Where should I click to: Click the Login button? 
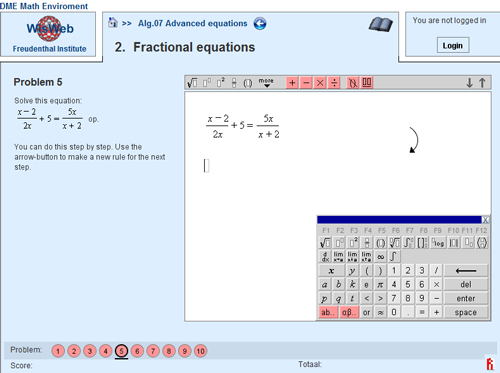[453, 45]
